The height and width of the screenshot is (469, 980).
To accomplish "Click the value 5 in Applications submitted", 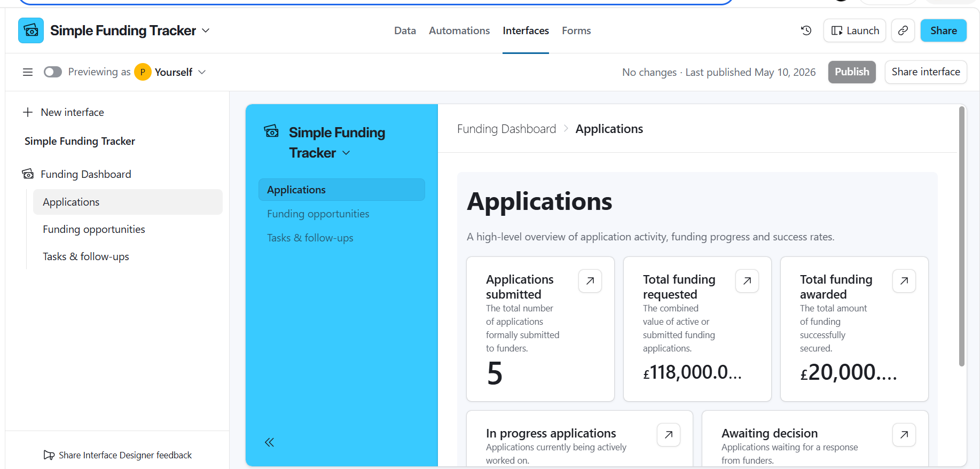I will click(495, 373).
